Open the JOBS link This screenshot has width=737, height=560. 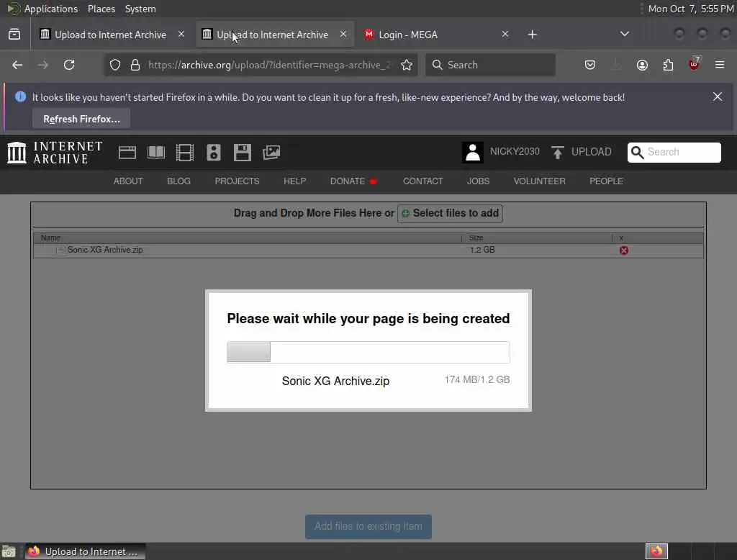pos(478,181)
